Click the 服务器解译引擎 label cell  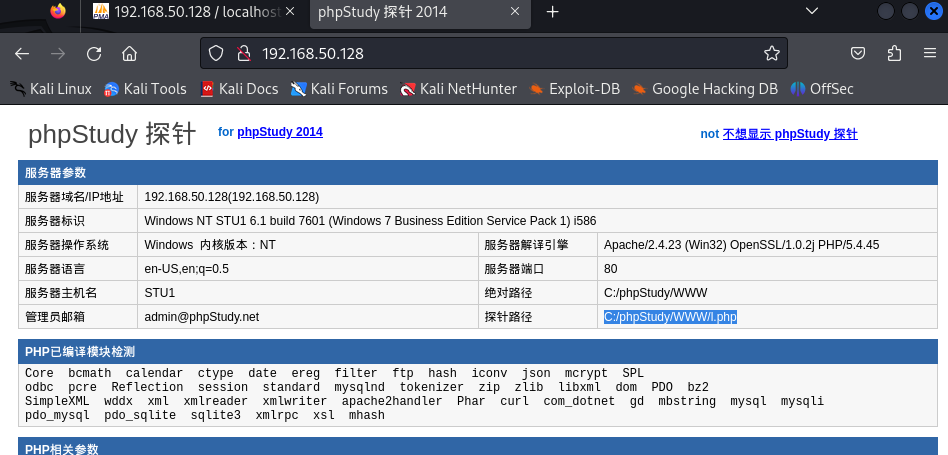point(538,245)
